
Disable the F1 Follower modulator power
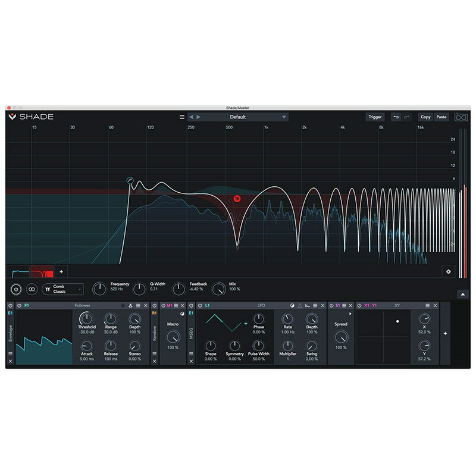[19, 305]
